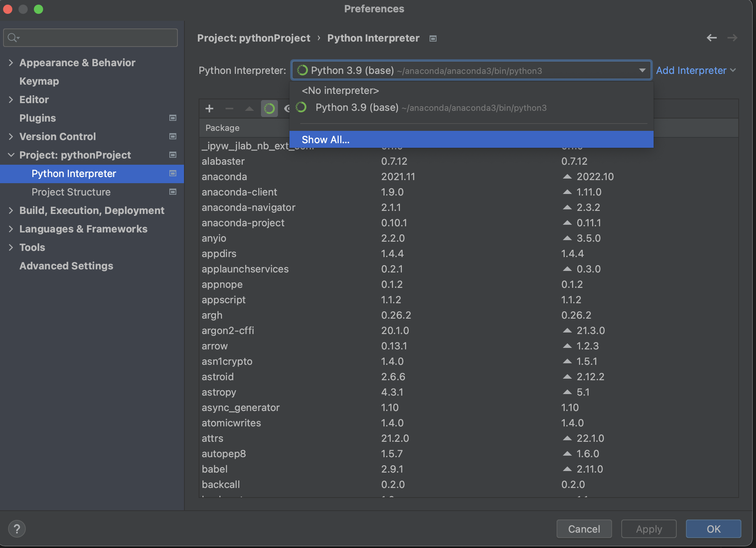This screenshot has height=548, width=756.
Task: Expand Languages & Frameworks section
Action: (x=11, y=229)
